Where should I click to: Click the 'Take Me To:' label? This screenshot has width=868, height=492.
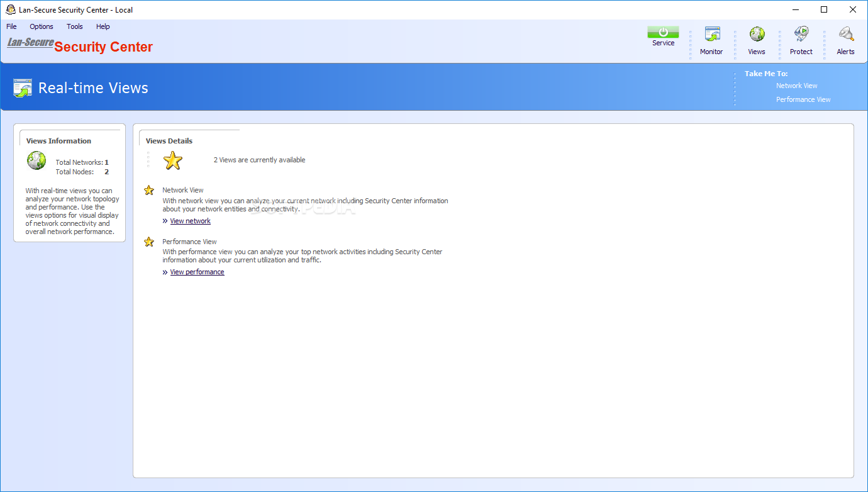coord(766,74)
